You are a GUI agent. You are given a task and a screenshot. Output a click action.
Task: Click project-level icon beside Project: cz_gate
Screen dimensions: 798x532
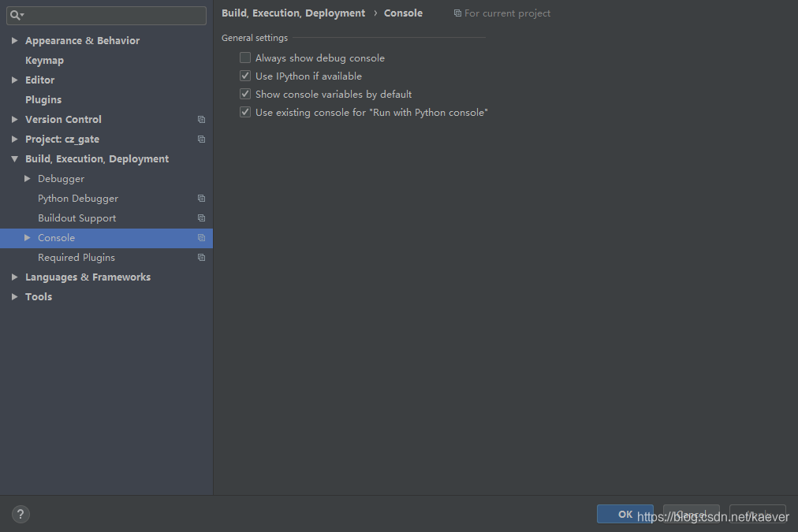(202, 140)
